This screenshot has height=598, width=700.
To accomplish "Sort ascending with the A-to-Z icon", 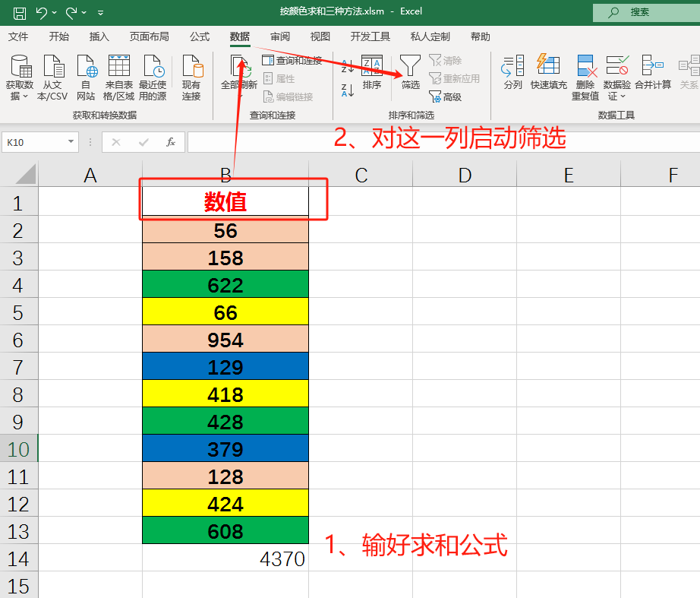I will tap(348, 66).
